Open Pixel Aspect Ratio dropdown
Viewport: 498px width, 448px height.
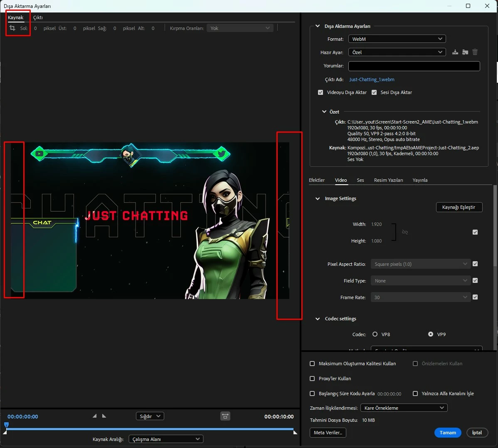pos(421,264)
